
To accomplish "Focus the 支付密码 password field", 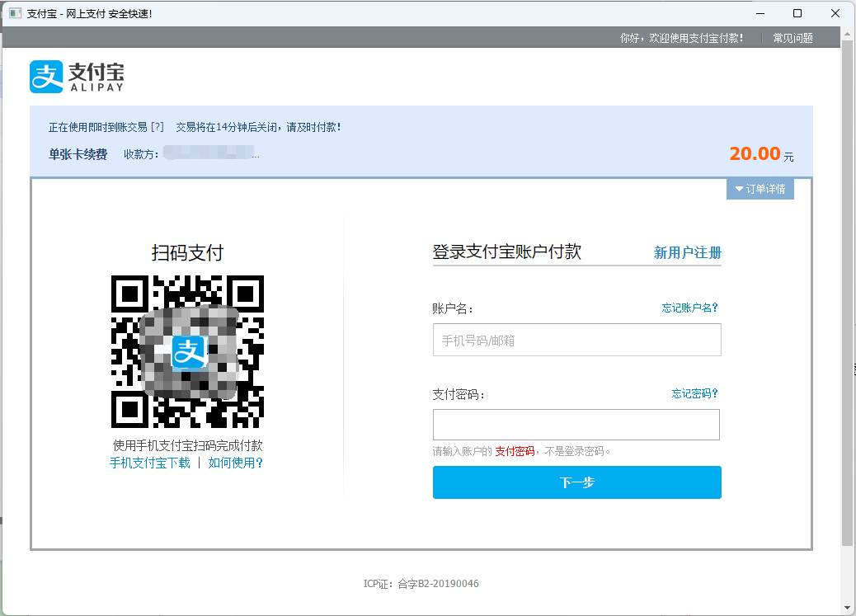I will click(x=576, y=425).
